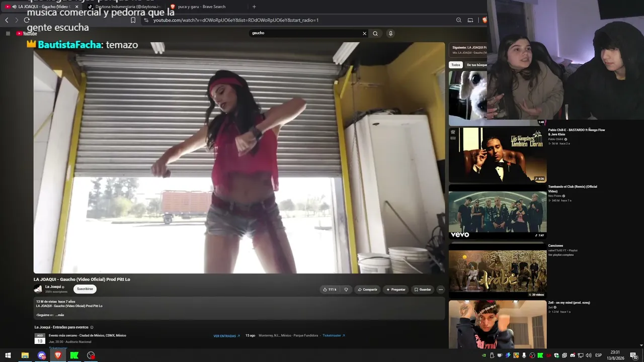The image size is (644, 362).
Task: Like the video with 111 k likes
Action: [x=330, y=290]
